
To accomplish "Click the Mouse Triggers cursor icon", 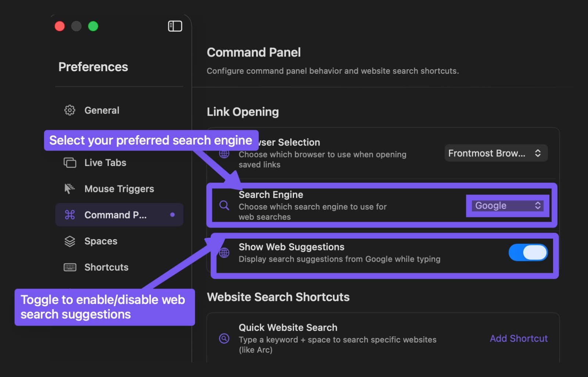I will tap(69, 189).
